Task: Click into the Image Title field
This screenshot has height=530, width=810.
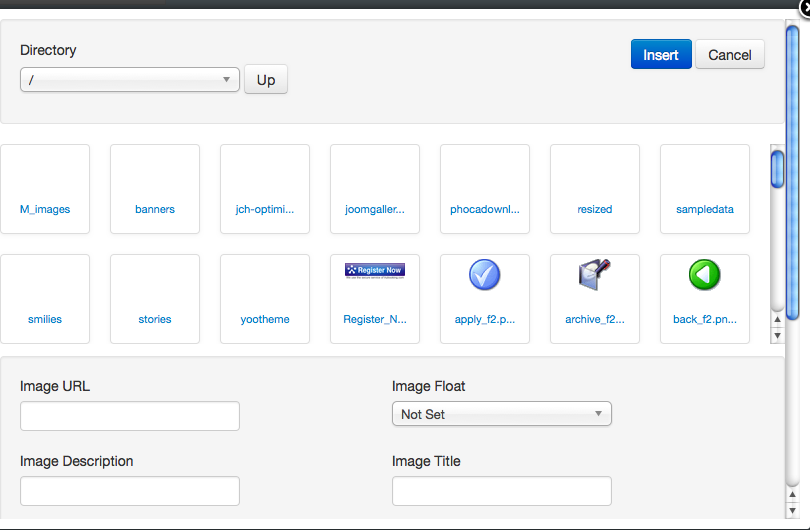Action: click(x=501, y=491)
